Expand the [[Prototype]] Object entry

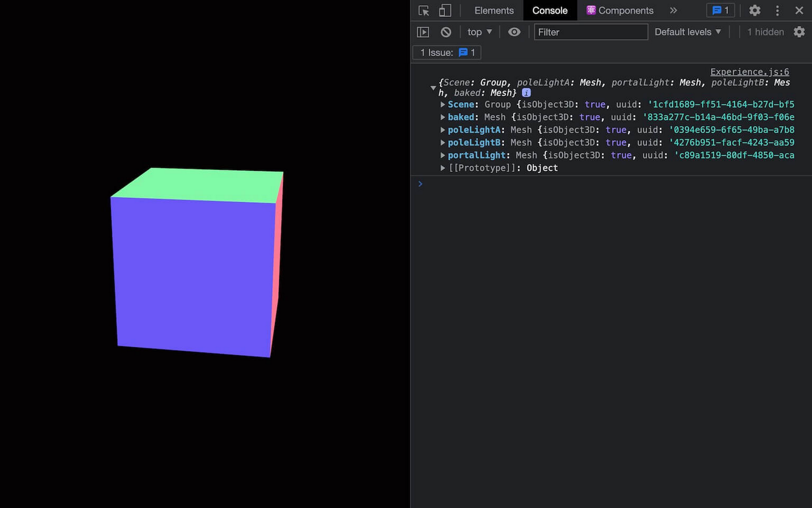pos(443,168)
